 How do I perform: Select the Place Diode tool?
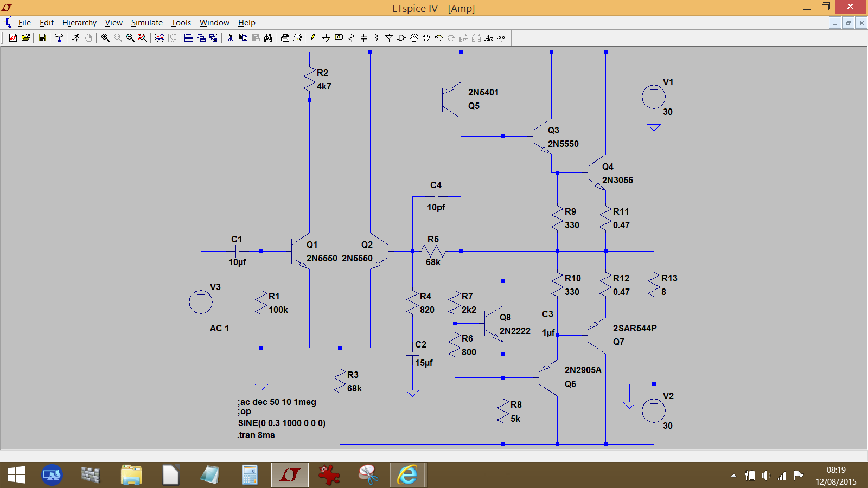[389, 37]
